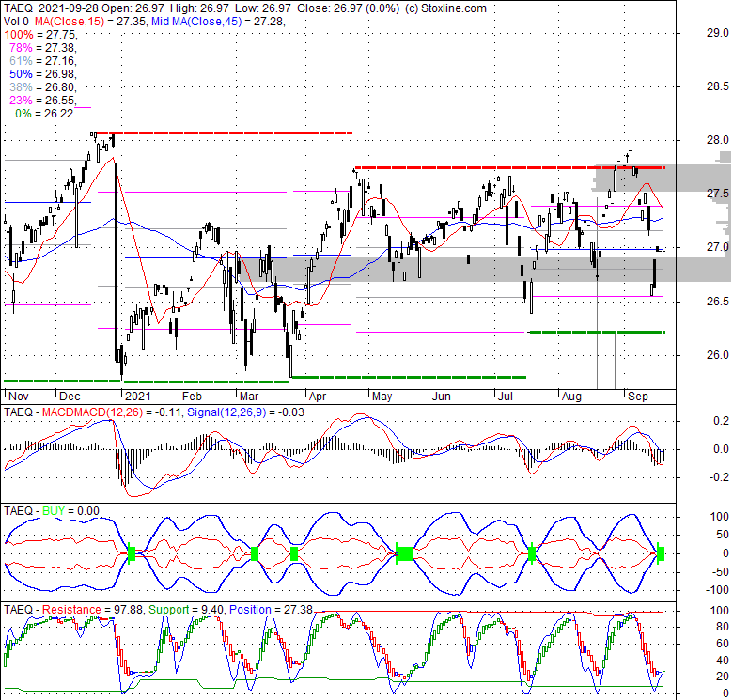Click the Vol 0 label

click(x=16, y=22)
